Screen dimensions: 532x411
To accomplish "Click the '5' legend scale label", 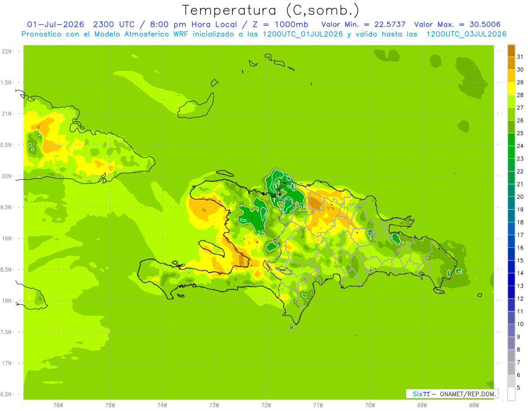I will [519, 388].
